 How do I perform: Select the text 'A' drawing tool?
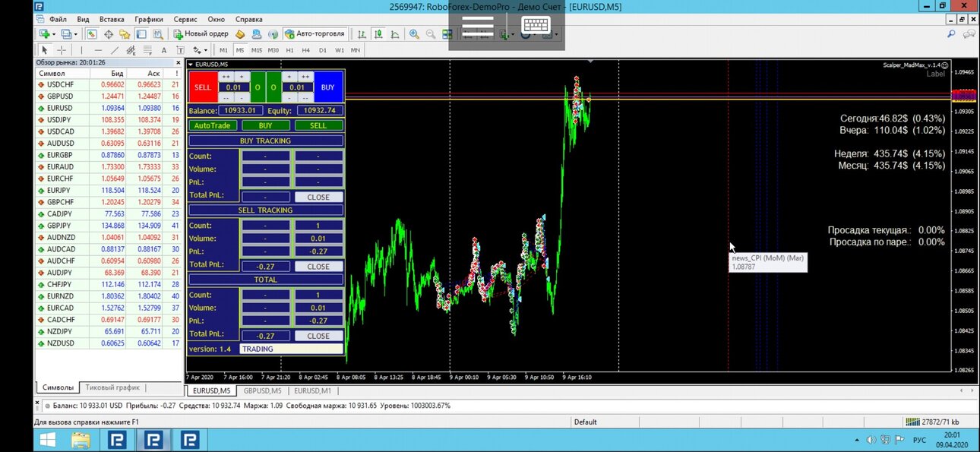coord(164,50)
